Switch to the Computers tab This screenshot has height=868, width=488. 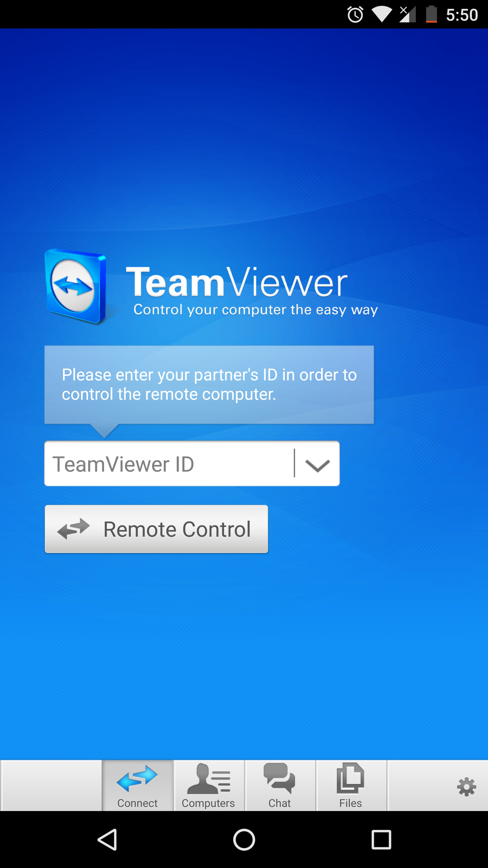click(x=209, y=785)
